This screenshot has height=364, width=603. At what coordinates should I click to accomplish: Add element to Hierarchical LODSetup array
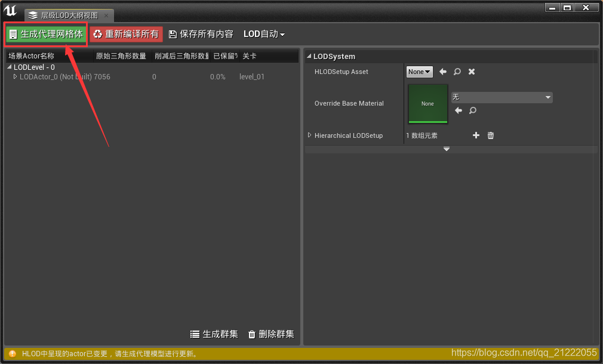pyautogui.click(x=476, y=135)
